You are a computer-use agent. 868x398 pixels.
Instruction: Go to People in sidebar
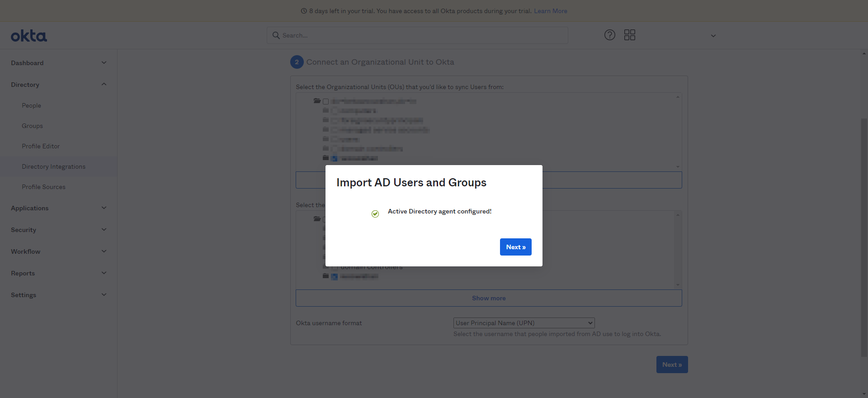[x=32, y=105]
